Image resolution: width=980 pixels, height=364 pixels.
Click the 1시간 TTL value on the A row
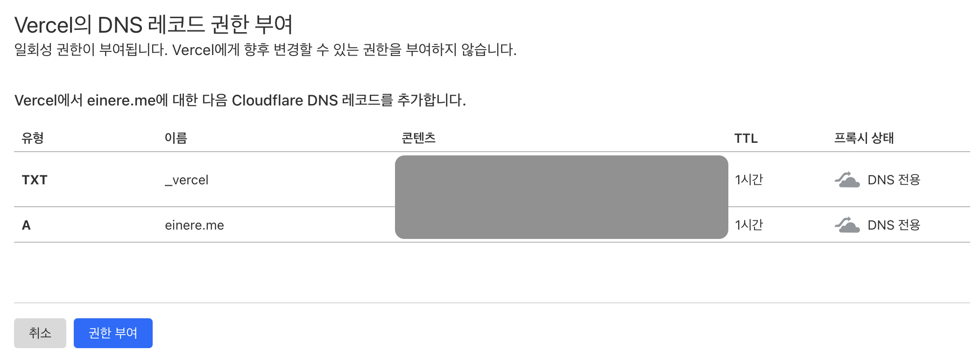[x=748, y=224]
